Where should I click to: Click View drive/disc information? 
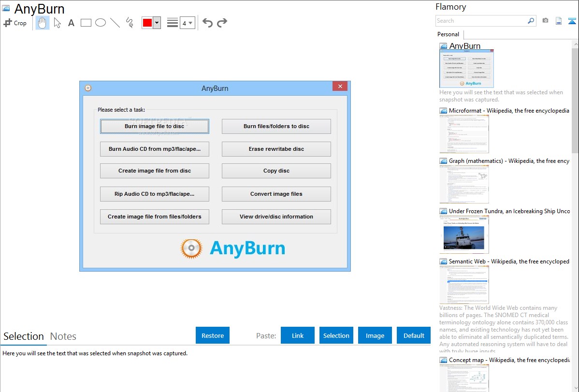coord(276,217)
